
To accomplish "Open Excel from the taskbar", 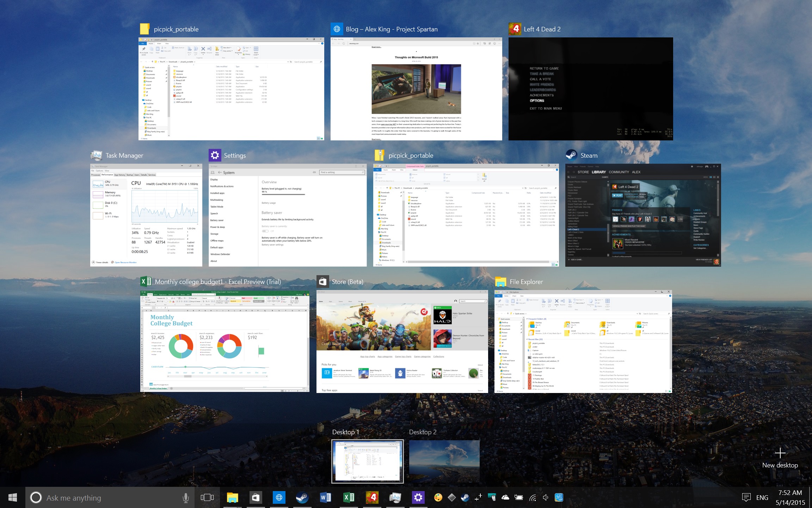I will coord(349,497).
